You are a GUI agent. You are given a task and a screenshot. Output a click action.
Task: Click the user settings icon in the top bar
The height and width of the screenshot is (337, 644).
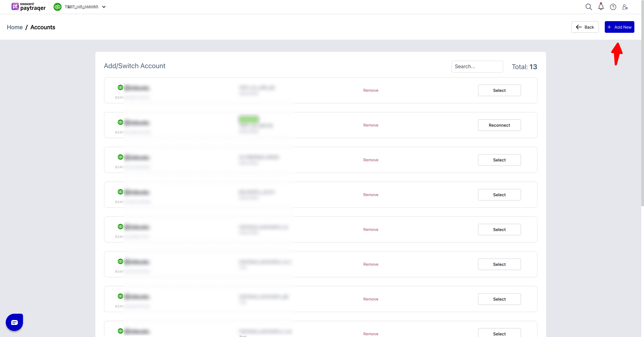pyautogui.click(x=625, y=7)
